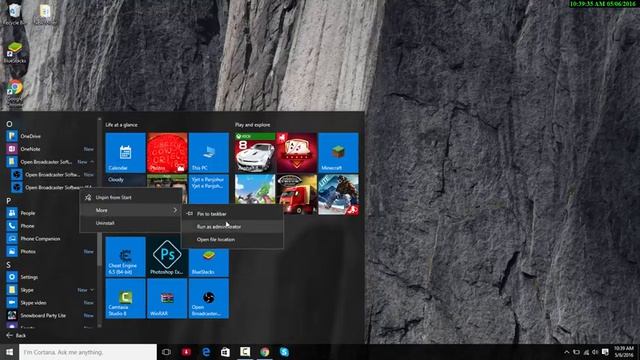Select the Recycle Bin desktop icon
The width and height of the screenshot is (640, 360).
15,14
